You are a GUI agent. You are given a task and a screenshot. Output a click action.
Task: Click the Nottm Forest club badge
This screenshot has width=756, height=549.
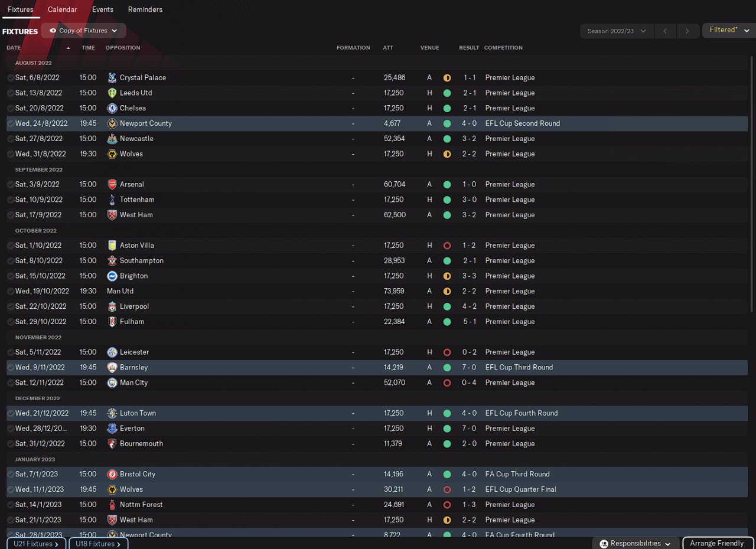pos(112,505)
